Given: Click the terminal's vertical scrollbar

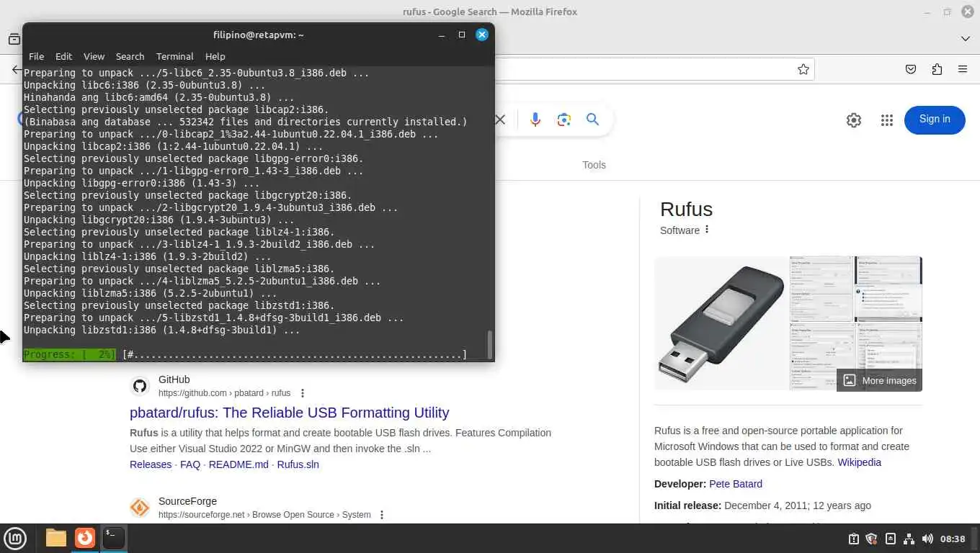Looking at the screenshot, I should [490, 344].
